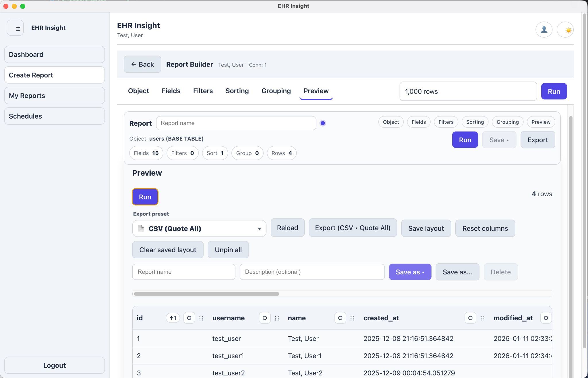Toggle pin circle on created_at column
This screenshot has width=588, height=378.
pyautogui.click(x=470, y=318)
